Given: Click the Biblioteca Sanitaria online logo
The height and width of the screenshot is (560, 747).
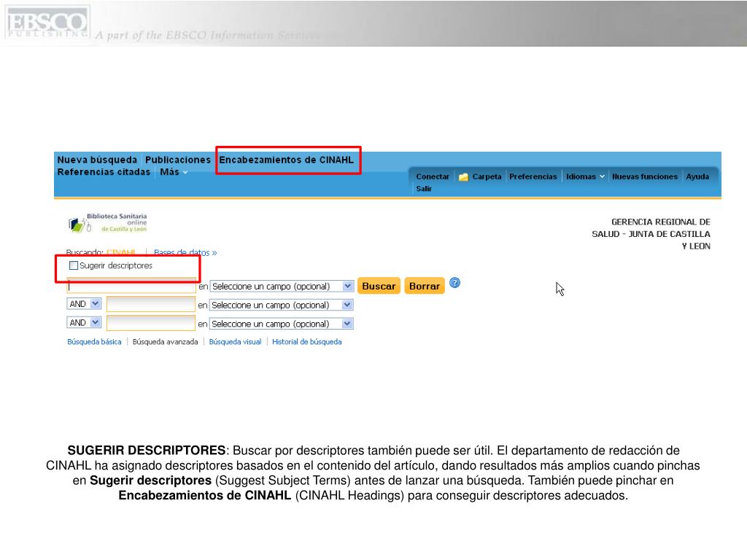Looking at the screenshot, I should point(108,223).
